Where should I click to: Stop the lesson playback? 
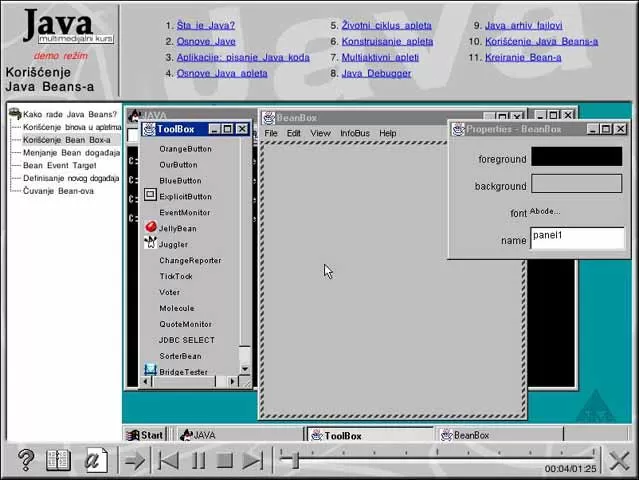[x=225, y=460]
